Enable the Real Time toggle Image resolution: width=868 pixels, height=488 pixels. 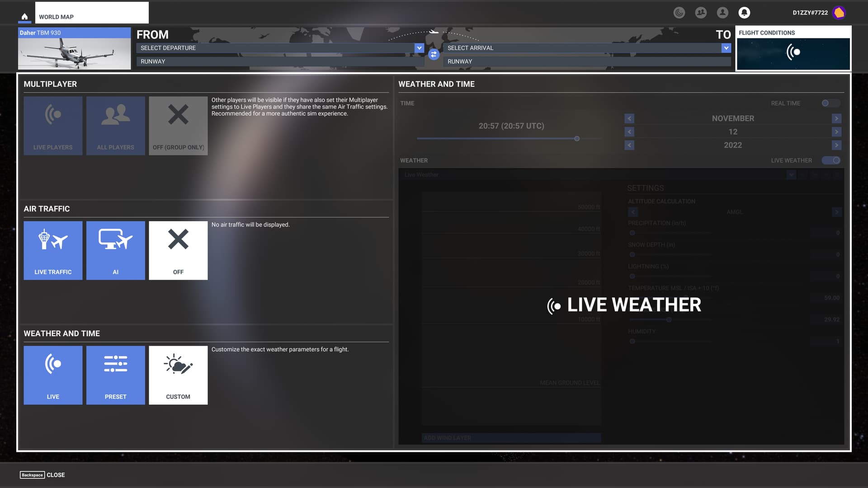click(x=830, y=103)
